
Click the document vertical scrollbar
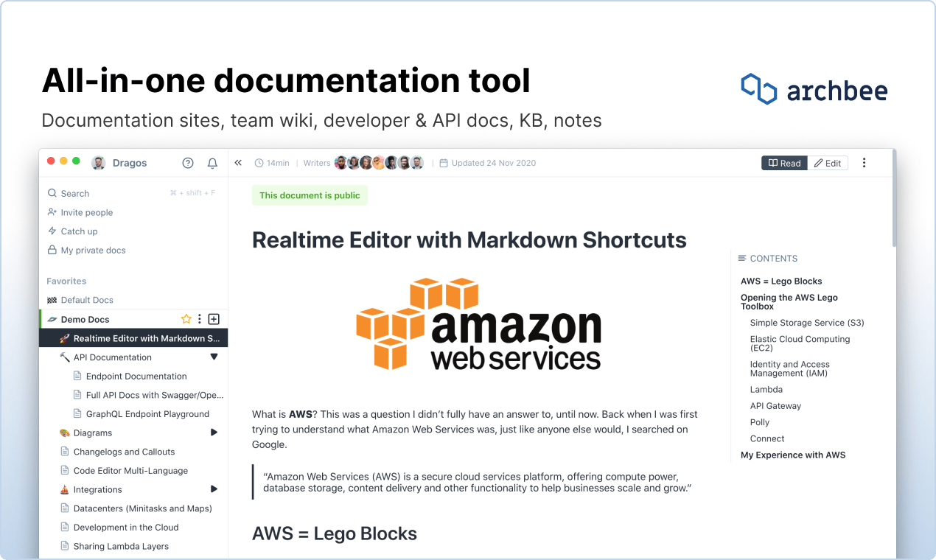tap(894, 199)
